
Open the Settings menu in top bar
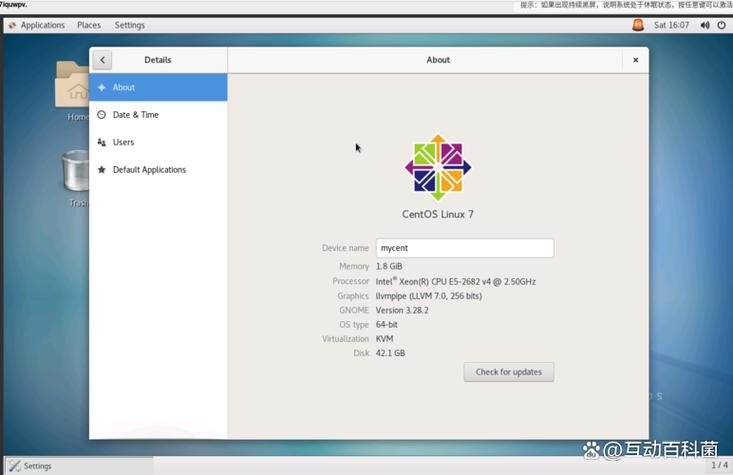tap(129, 25)
